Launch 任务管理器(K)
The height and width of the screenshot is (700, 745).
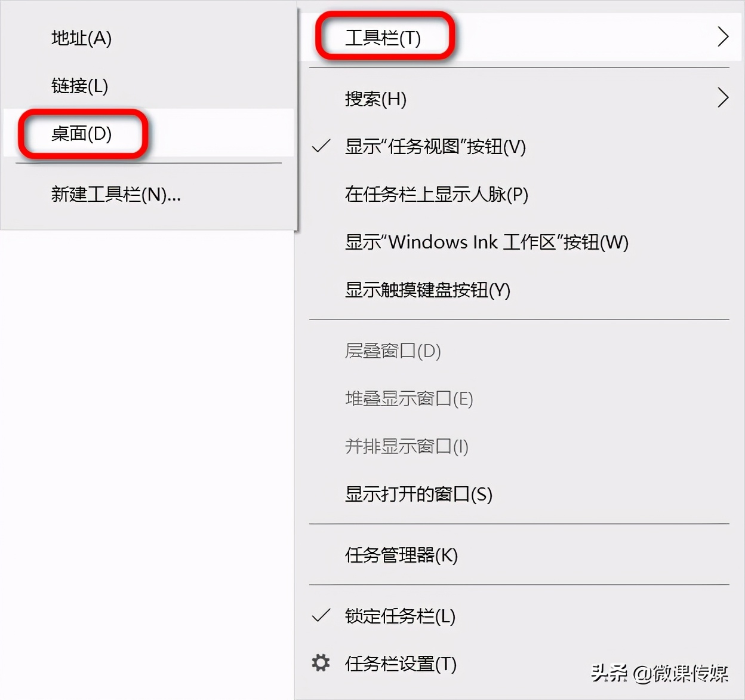pyautogui.click(x=401, y=555)
